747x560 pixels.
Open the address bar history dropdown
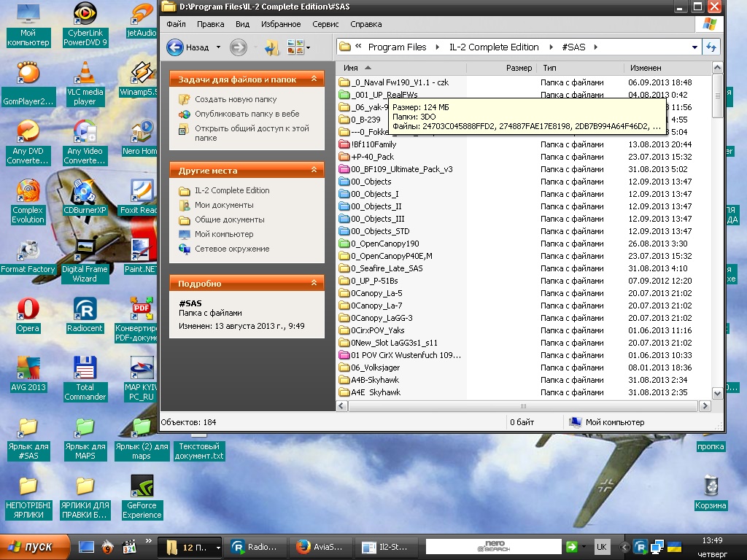[694, 47]
